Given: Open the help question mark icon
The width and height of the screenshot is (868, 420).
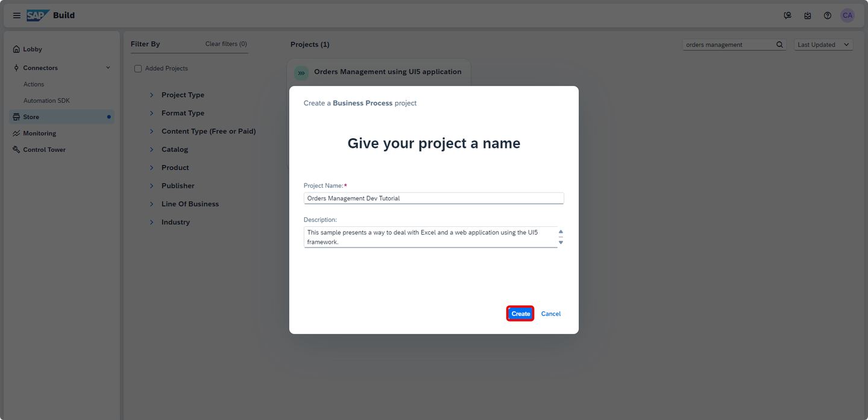Looking at the screenshot, I should (828, 16).
